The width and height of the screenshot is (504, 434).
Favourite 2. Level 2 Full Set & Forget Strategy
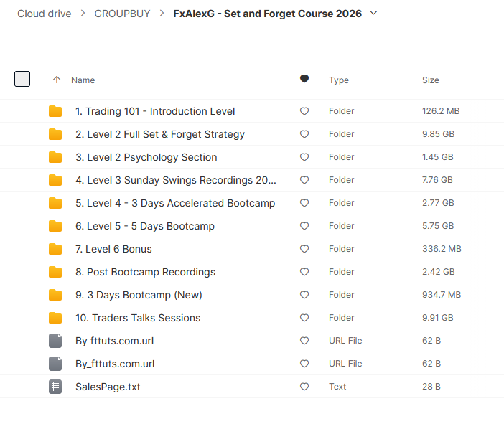(304, 134)
